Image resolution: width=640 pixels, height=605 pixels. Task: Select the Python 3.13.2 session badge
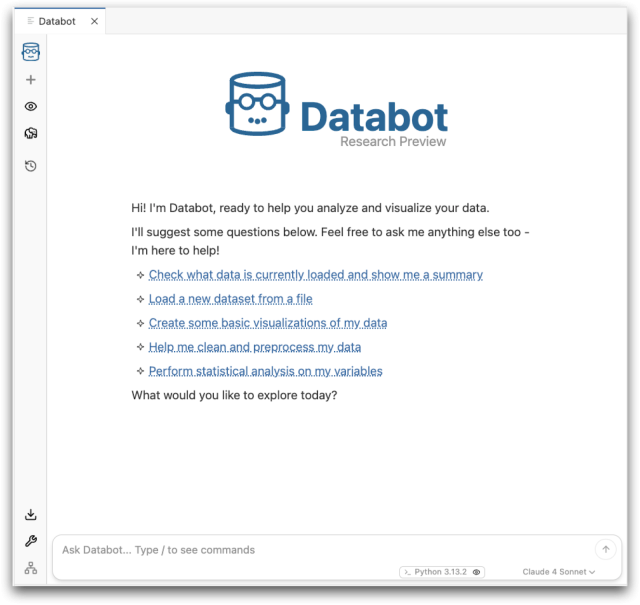click(442, 572)
